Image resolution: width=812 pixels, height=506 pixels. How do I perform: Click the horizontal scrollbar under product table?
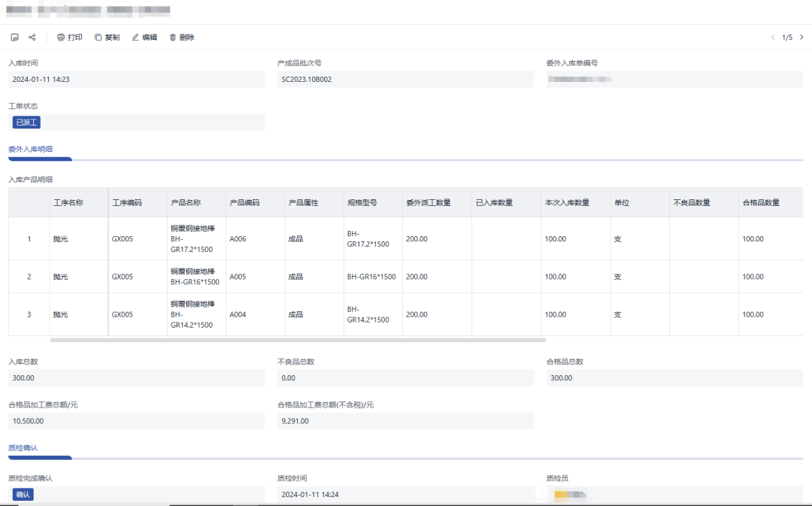point(297,340)
